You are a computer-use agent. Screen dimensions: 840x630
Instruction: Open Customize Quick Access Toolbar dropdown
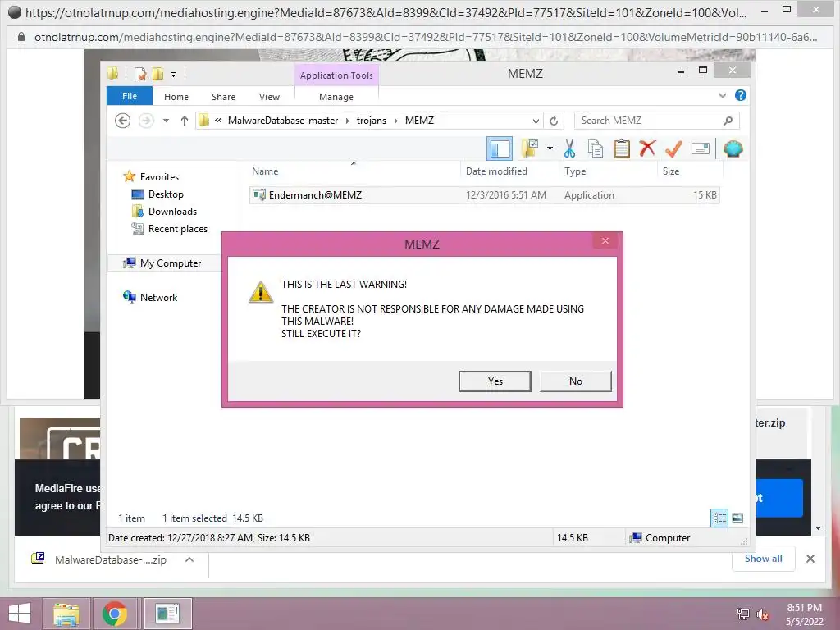[x=174, y=74]
